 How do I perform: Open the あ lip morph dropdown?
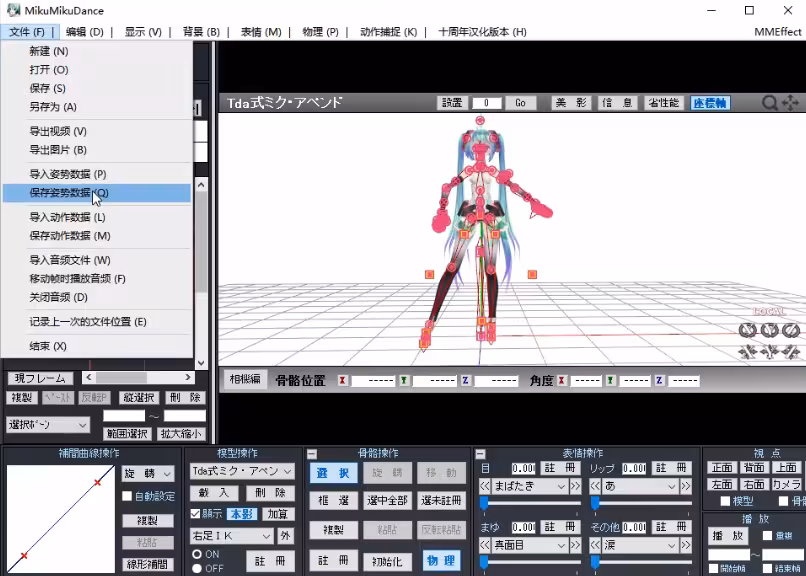(x=640, y=486)
